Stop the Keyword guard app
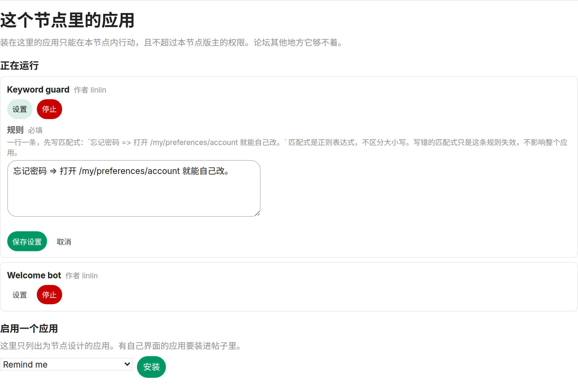This screenshot has width=578, height=392. pos(49,109)
